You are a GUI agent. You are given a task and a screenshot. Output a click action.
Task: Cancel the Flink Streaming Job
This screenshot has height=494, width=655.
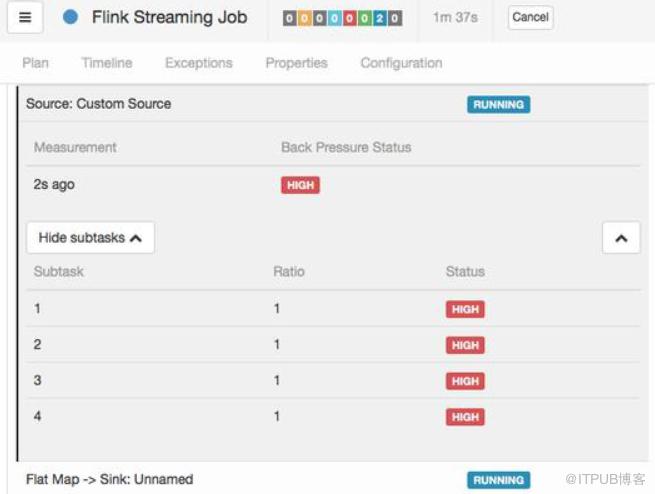pos(530,17)
